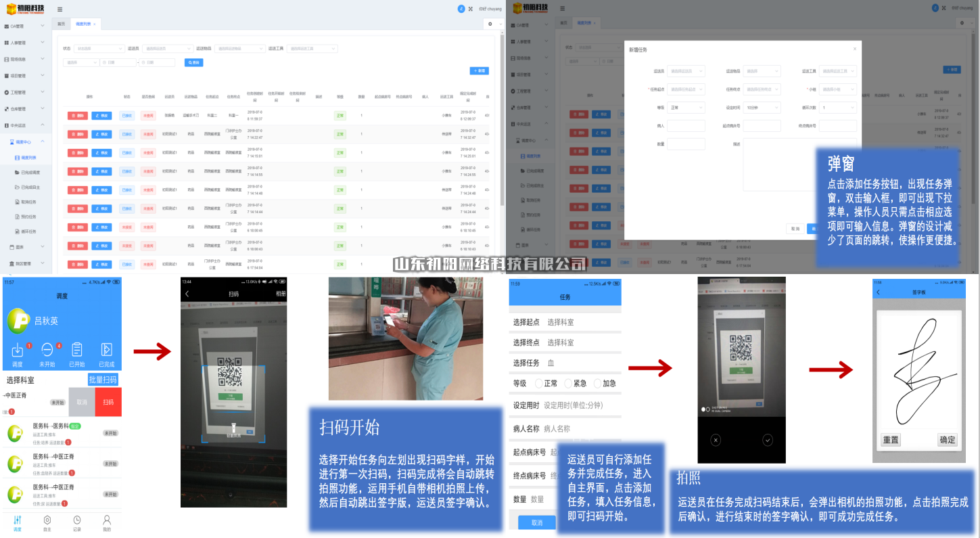
Task: Tap the flashlight icon on scan screen
Action: coord(233,428)
